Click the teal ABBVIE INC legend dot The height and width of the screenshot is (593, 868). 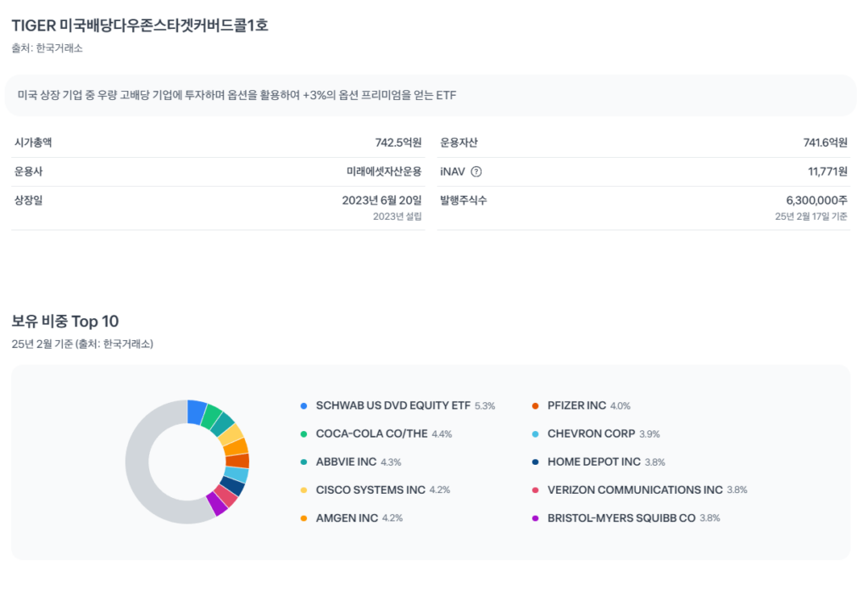pyautogui.click(x=303, y=462)
